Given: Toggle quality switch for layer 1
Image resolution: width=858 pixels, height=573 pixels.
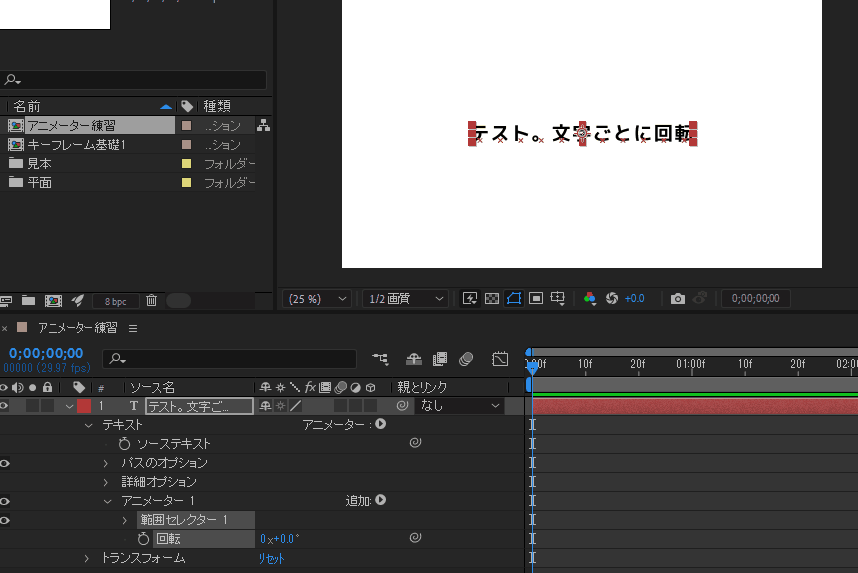Looking at the screenshot, I should pos(295,406).
